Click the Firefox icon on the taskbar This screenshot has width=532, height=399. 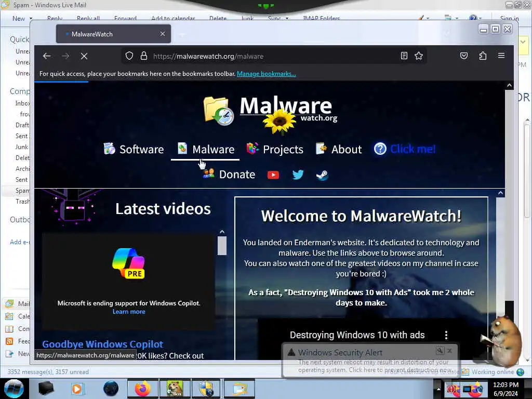143,389
